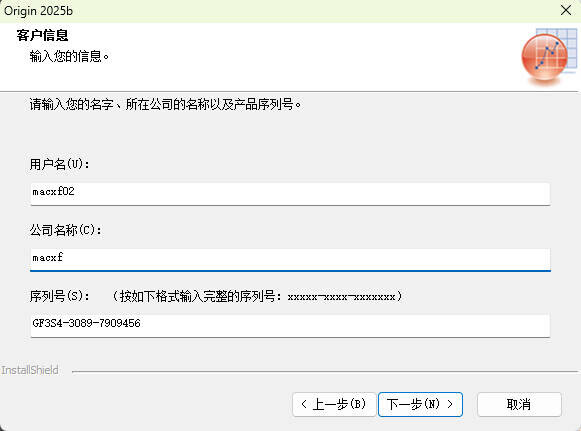Click the 用户名(U): label
Viewport: 581px width, 431px height.
click(59, 164)
